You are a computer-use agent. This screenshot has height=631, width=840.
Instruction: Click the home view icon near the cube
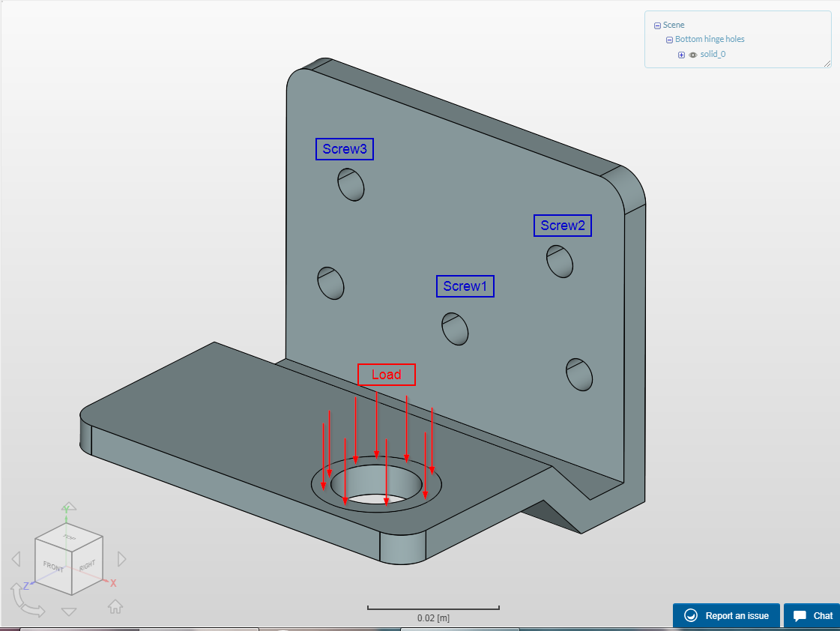coord(115,607)
